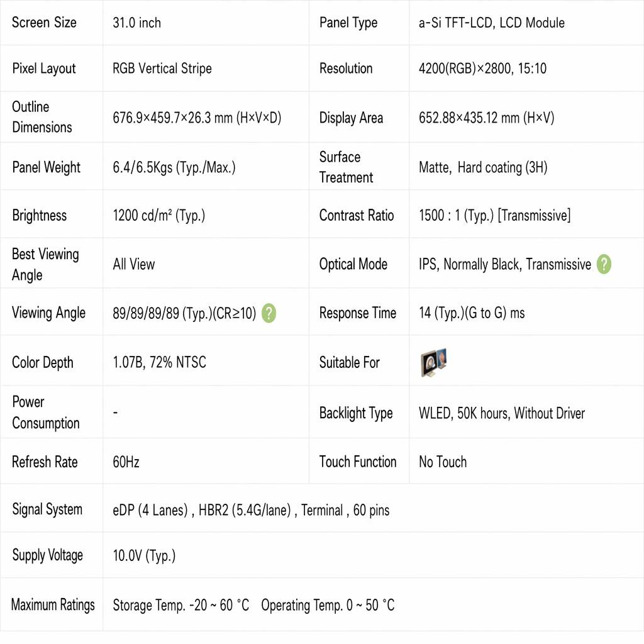This screenshot has height=644, width=644.
Task: Click the 31.0 inch value
Action: [x=136, y=23]
